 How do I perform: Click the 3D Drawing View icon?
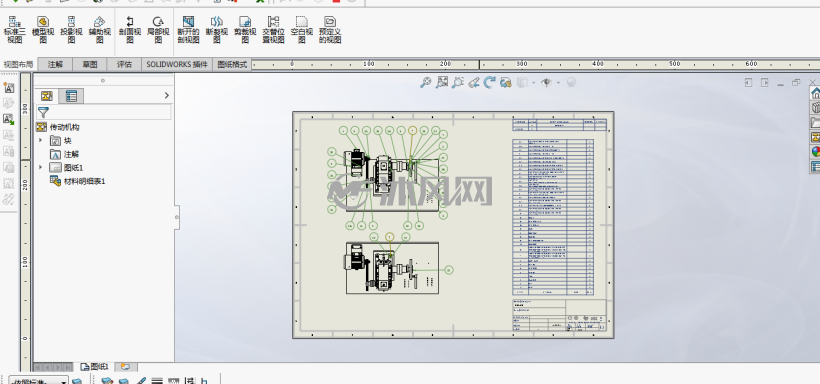(x=505, y=82)
